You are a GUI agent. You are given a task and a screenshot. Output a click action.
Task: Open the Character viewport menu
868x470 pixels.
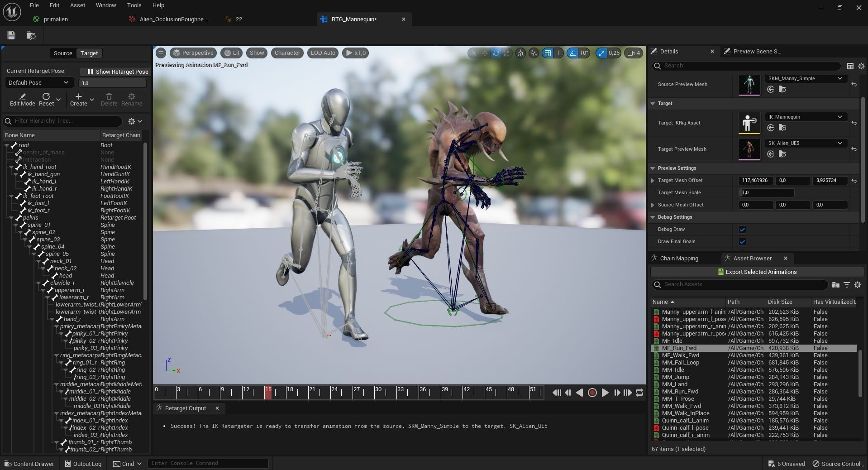pyautogui.click(x=287, y=53)
